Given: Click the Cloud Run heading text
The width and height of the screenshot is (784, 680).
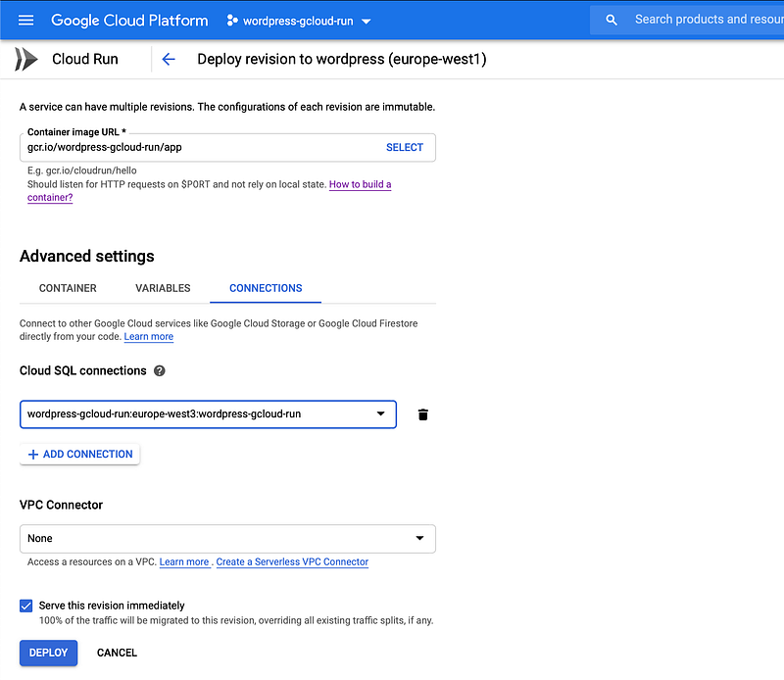Looking at the screenshot, I should pyautogui.click(x=85, y=59).
